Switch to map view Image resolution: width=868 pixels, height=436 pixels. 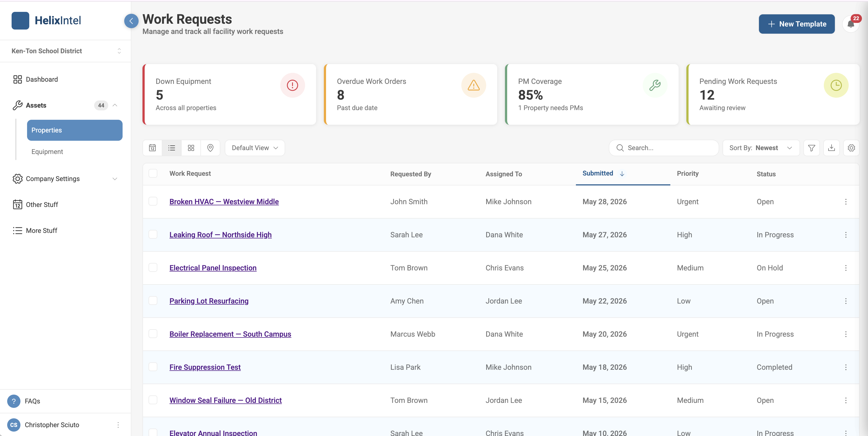click(210, 148)
